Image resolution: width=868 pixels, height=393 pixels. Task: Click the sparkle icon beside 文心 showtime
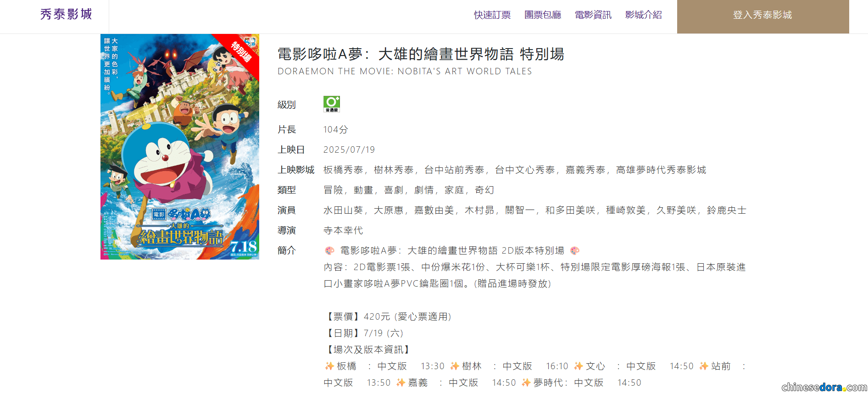[x=579, y=366]
